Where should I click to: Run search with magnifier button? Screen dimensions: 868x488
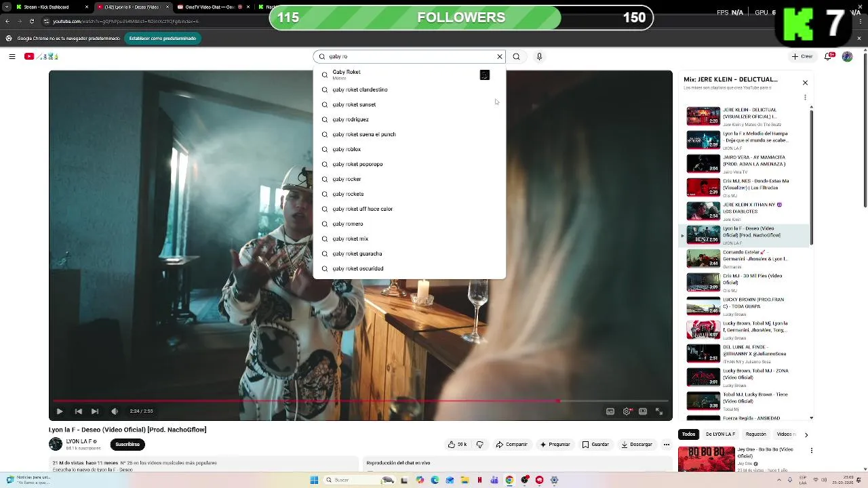pos(516,57)
